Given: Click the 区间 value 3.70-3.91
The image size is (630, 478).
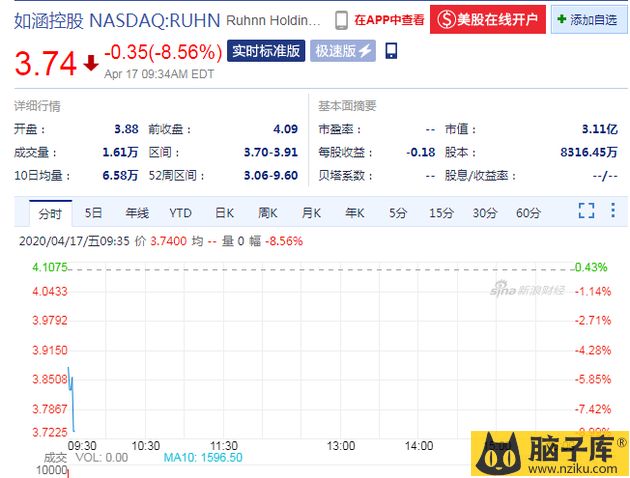Looking at the screenshot, I should click(x=271, y=152).
